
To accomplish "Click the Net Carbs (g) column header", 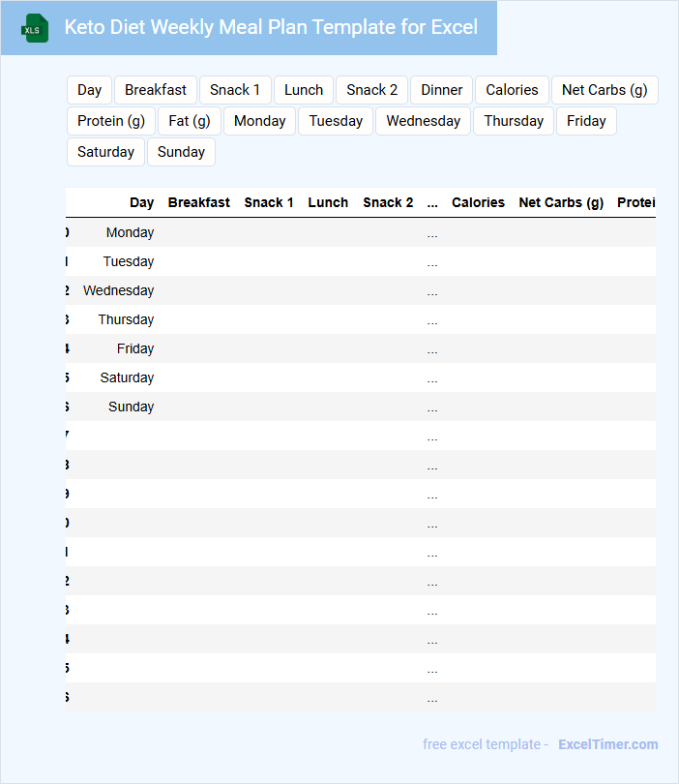I will (x=561, y=202).
